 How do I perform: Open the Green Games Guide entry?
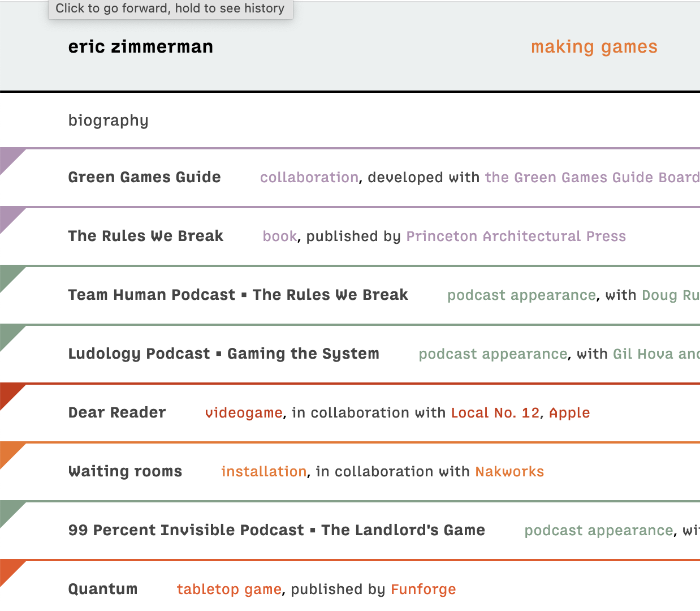coord(144,178)
